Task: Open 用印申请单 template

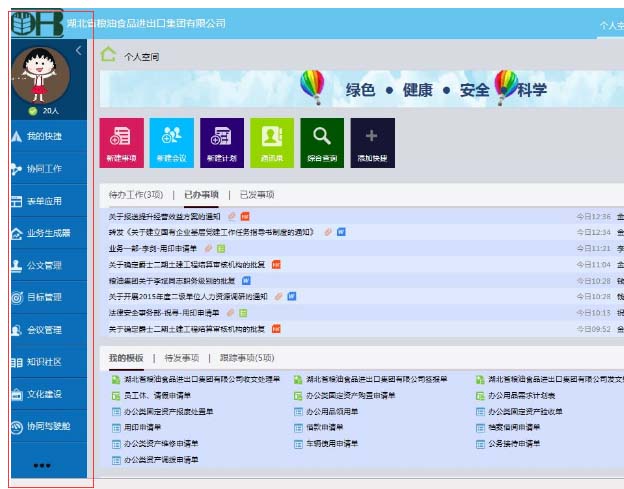Action: 142,427
